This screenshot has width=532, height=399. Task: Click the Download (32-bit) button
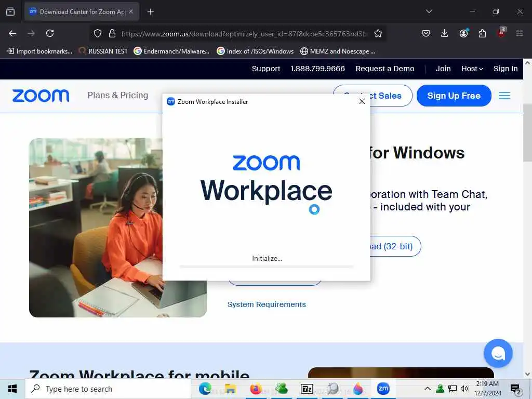click(395, 246)
